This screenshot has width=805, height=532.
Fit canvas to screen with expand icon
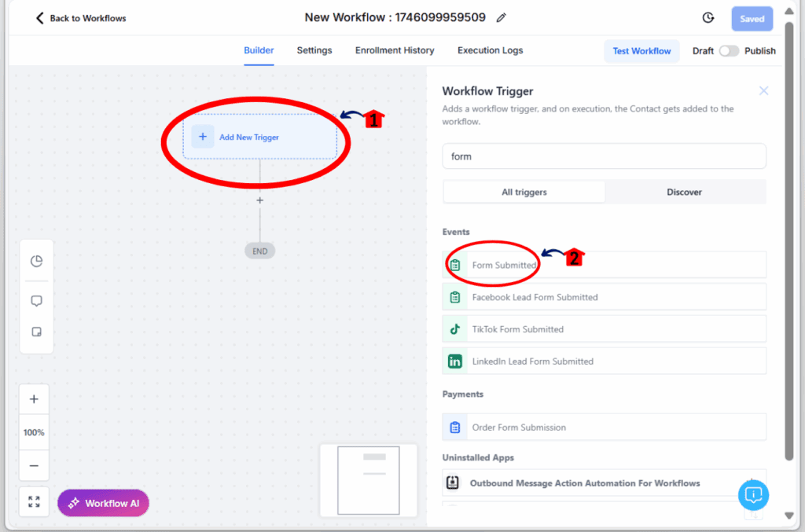coord(34,501)
